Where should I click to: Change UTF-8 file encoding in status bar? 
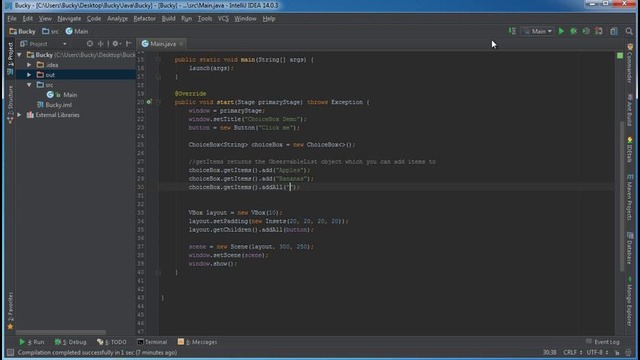598,352
